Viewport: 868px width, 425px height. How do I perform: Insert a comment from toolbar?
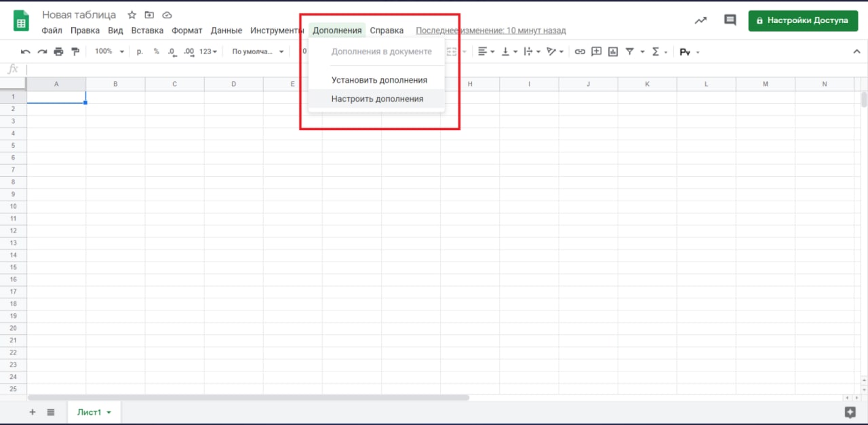597,52
